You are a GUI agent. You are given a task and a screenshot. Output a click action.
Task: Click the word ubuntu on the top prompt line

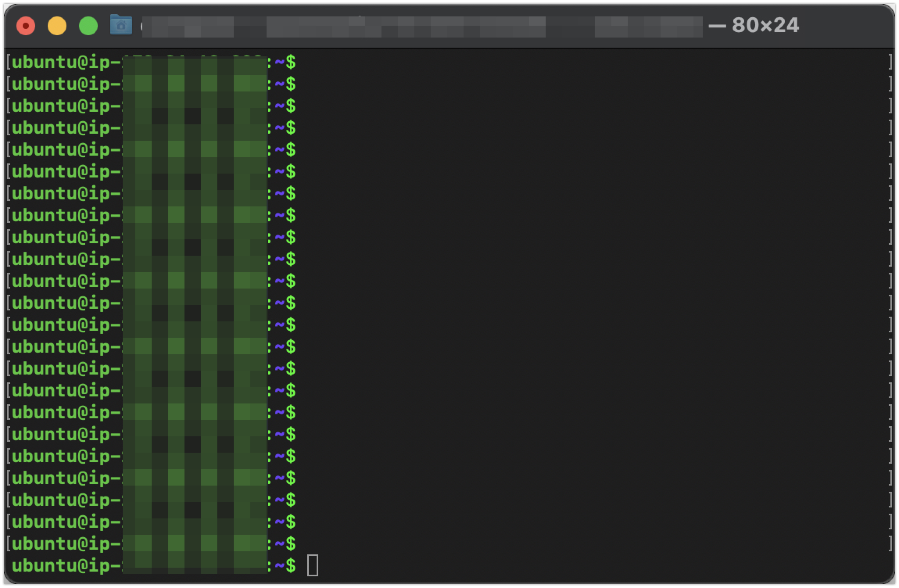click(44, 63)
